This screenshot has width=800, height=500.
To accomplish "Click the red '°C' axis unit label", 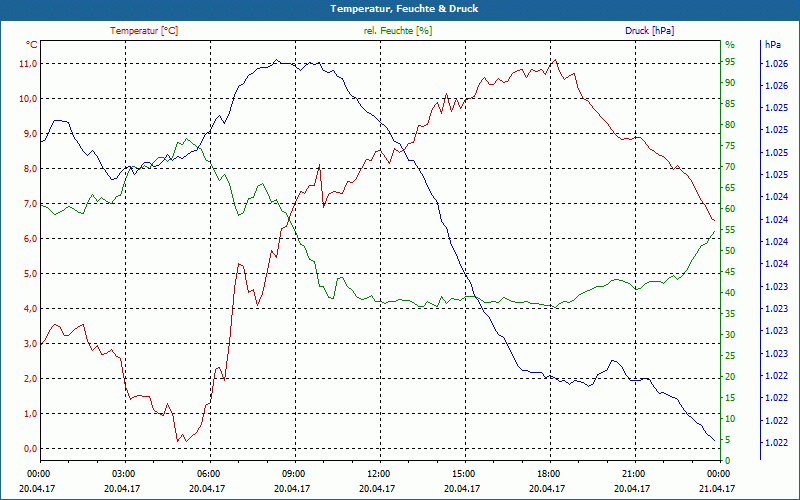I will (x=32, y=44).
